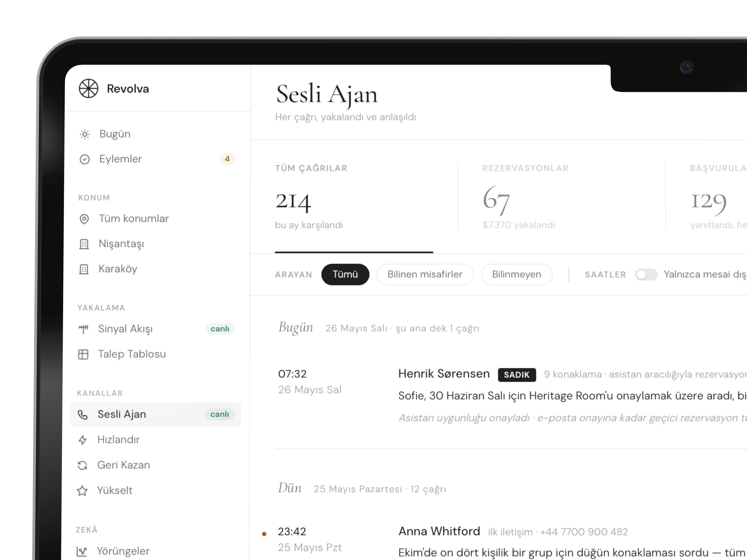Click the ilk iletişim phone number text
The width and height of the screenshot is (747, 560).
click(x=558, y=532)
